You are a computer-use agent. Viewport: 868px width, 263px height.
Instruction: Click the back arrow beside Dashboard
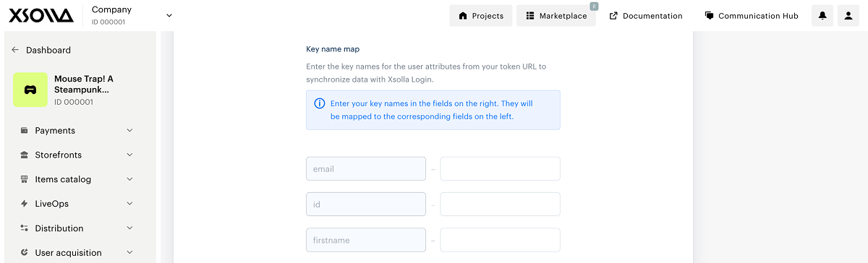(x=15, y=50)
